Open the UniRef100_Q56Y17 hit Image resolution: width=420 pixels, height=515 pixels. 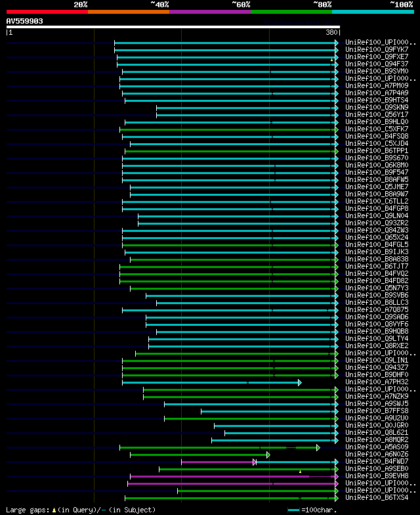[x=377, y=114]
